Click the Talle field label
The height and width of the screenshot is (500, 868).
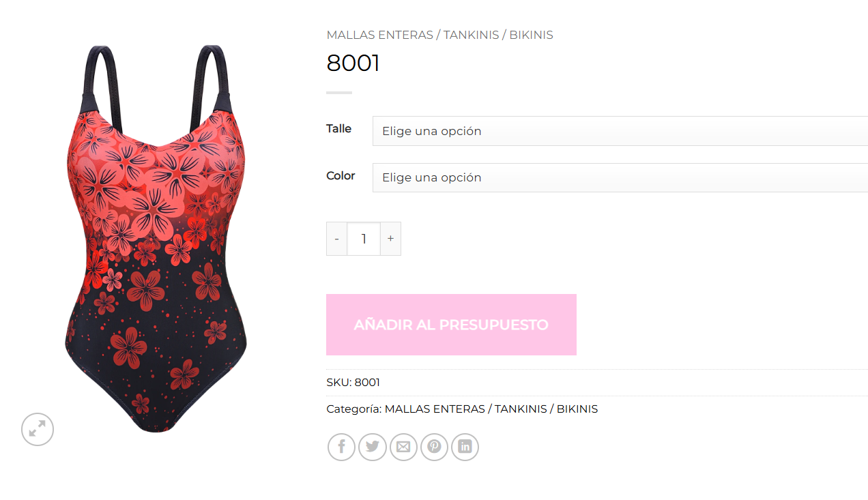[x=338, y=129]
